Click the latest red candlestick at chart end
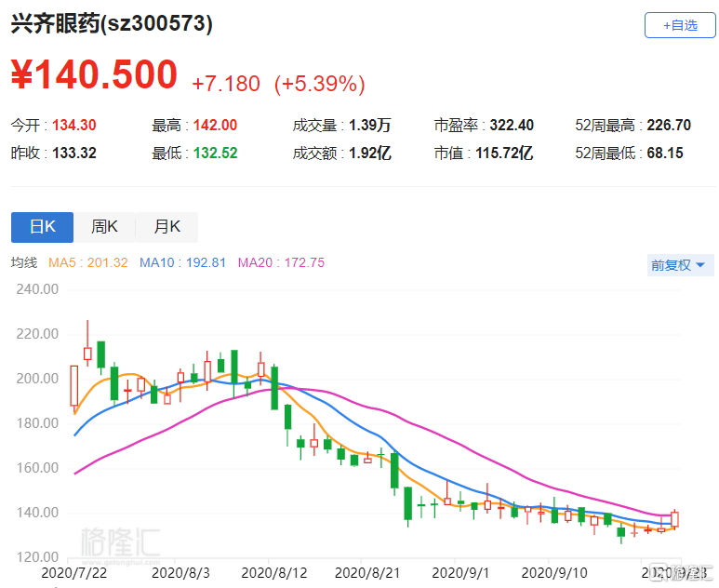Image resolution: width=719 pixels, height=588 pixels. [x=674, y=519]
